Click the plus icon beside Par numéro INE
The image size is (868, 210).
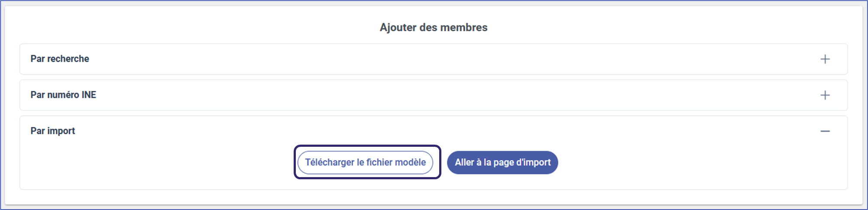(825, 95)
